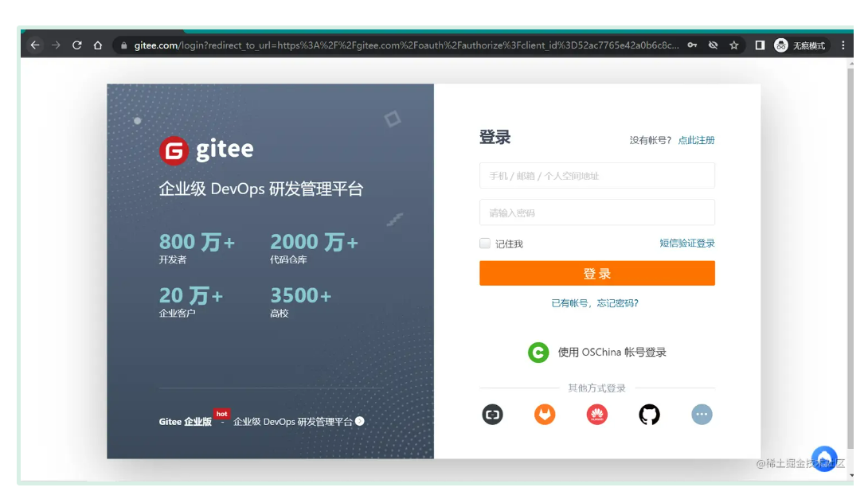Log in with the Huawei account icon
868x499 pixels.
click(597, 414)
